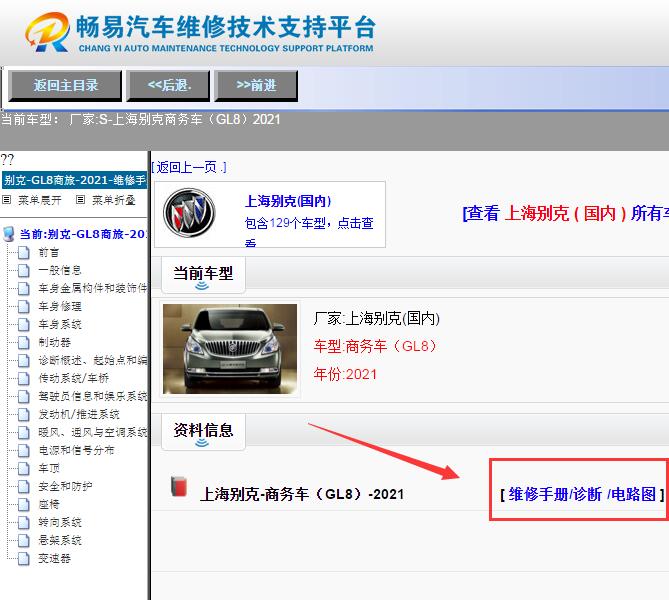The image size is (669, 600).
Task: Open the 车身修理 tree item
Action: (x=60, y=306)
